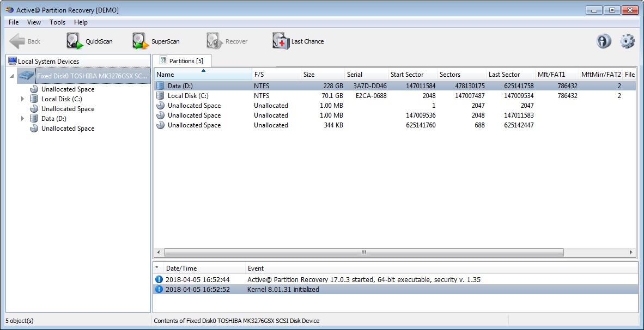Collapse the Fixed Disk0 TOSHIBA tree node
This screenshot has height=330, width=644.
coord(11,76)
